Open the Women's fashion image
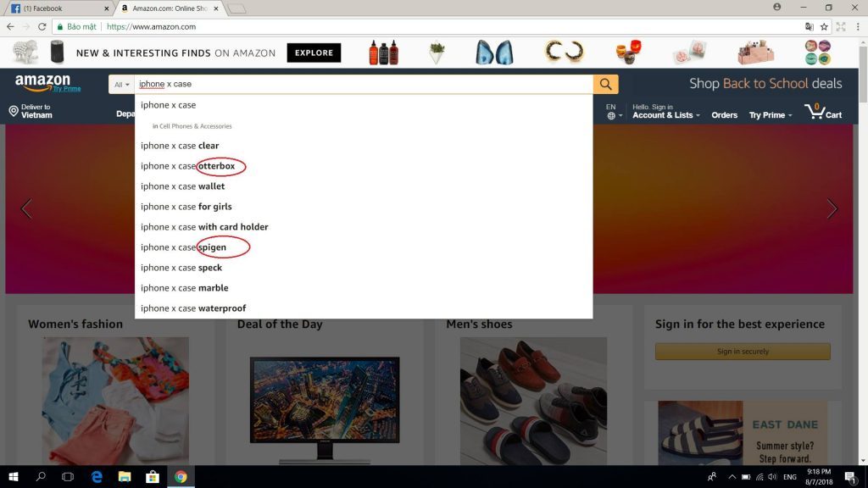Image resolution: width=868 pixels, height=488 pixels. (115, 401)
